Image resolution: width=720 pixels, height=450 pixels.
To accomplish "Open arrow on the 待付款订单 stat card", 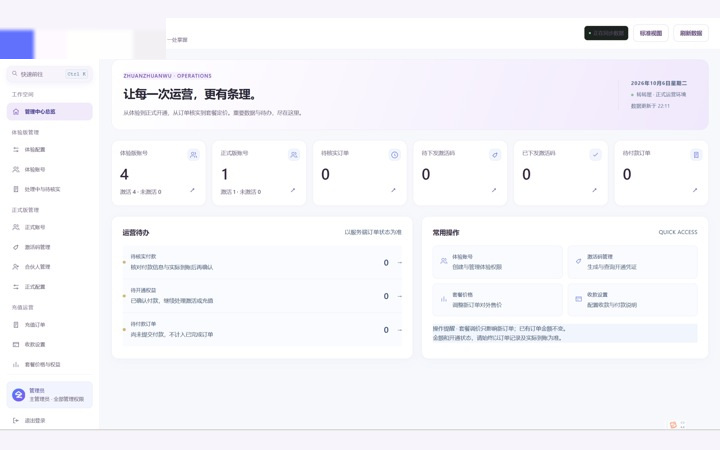I will (x=695, y=190).
